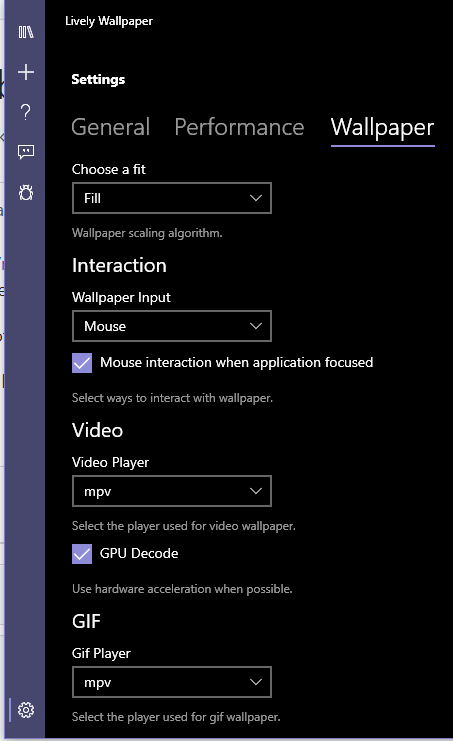Click the Interaction section heading
The image size is (453, 741).
(x=119, y=266)
